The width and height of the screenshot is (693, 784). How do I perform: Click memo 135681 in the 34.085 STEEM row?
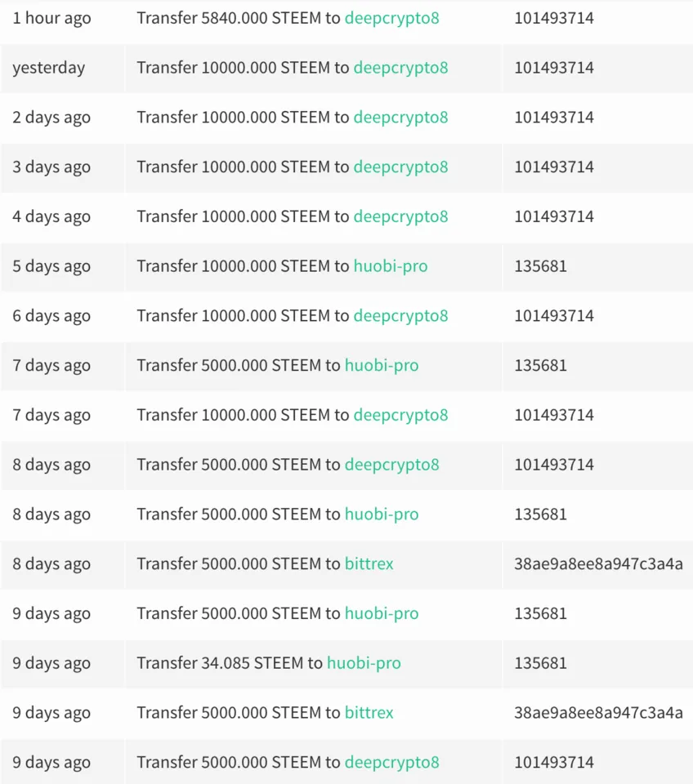[540, 663]
